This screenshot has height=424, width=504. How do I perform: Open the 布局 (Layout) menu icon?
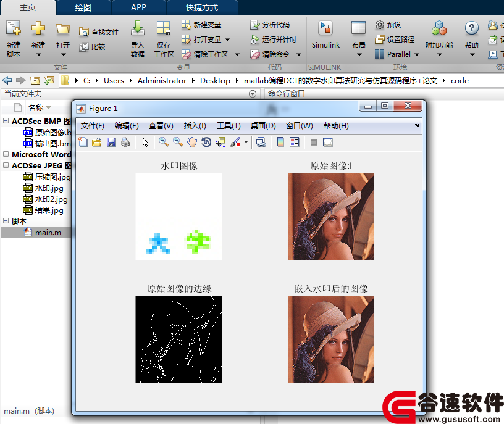pyautogui.click(x=358, y=28)
